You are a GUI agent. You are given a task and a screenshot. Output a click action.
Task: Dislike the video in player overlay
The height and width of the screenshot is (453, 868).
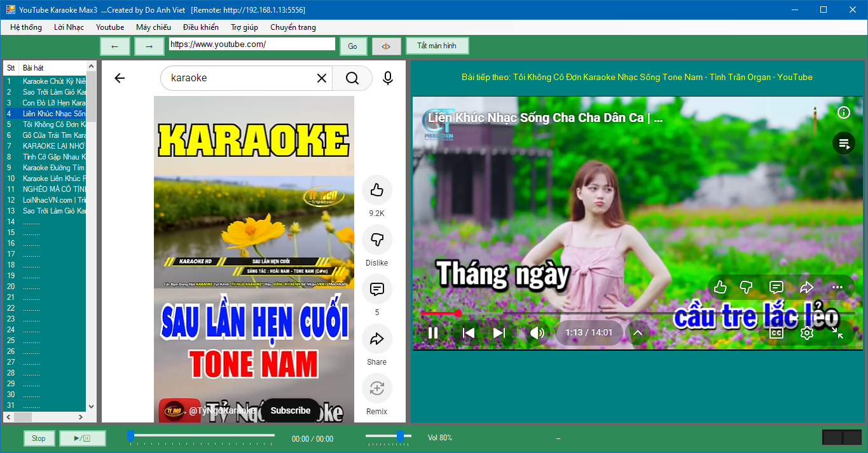747,287
